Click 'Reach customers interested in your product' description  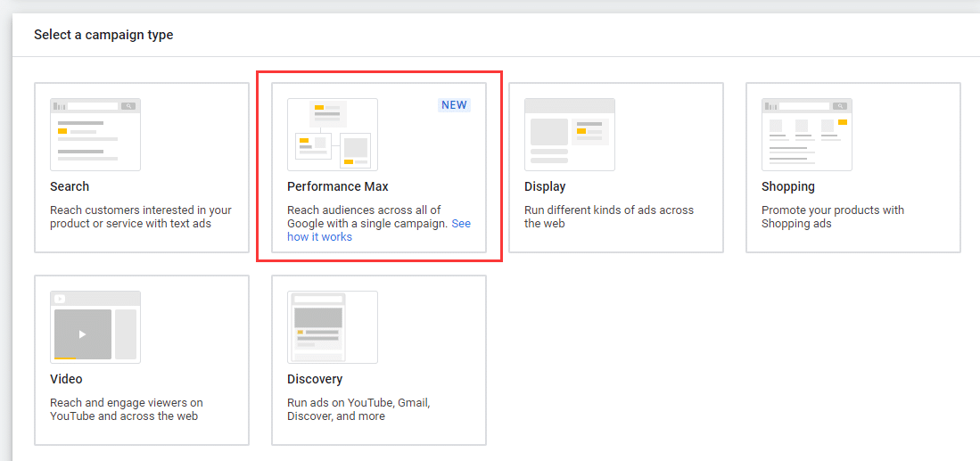[x=141, y=217]
